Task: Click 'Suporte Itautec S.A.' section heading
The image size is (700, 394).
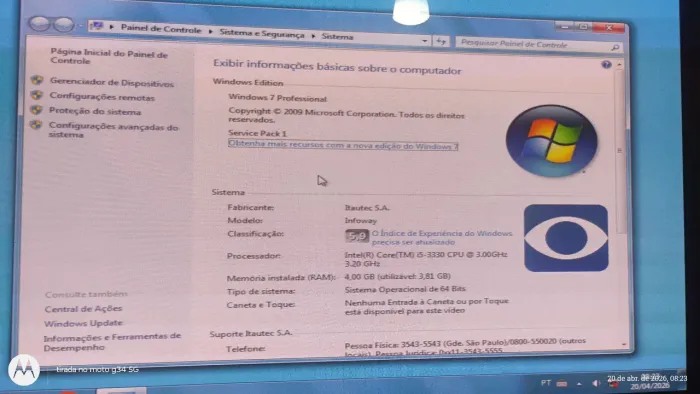Action: pyautogui.click(x=251, y=333)
